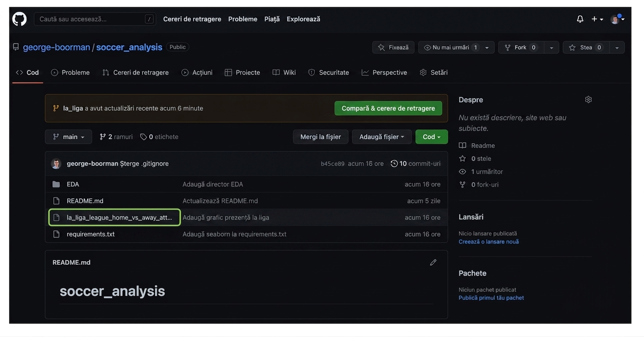Open the Acțiuni tab
This screenshot has height=337, width=644.
pyautogui.click(x=197, y=72)
